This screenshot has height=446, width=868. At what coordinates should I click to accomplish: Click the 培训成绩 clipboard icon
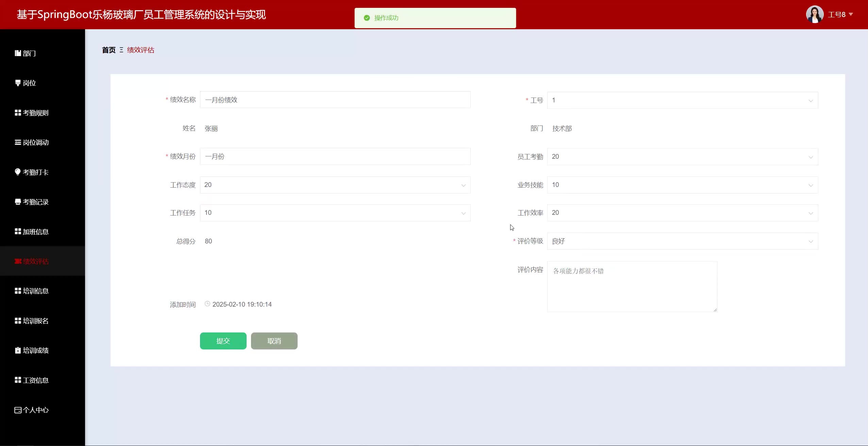(18, 350)
